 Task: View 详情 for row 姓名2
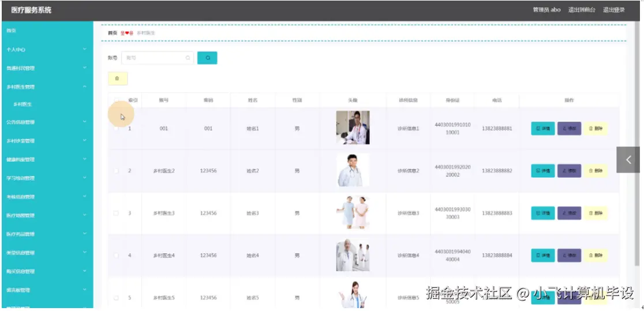(542, 171)
